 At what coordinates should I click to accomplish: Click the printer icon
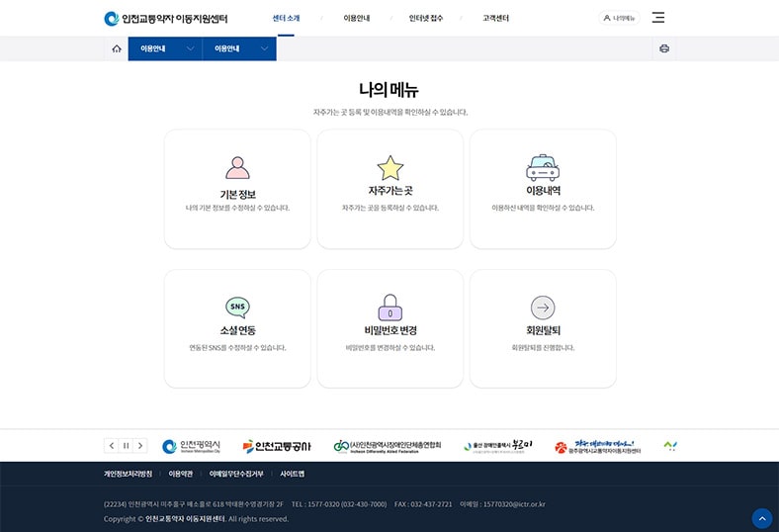(663, 48)
